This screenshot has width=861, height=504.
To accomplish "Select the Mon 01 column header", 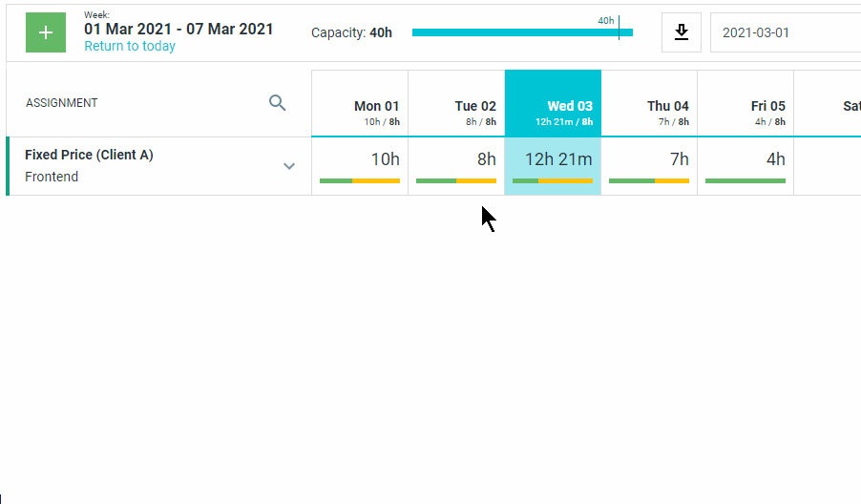I will [x=360, y=103].
